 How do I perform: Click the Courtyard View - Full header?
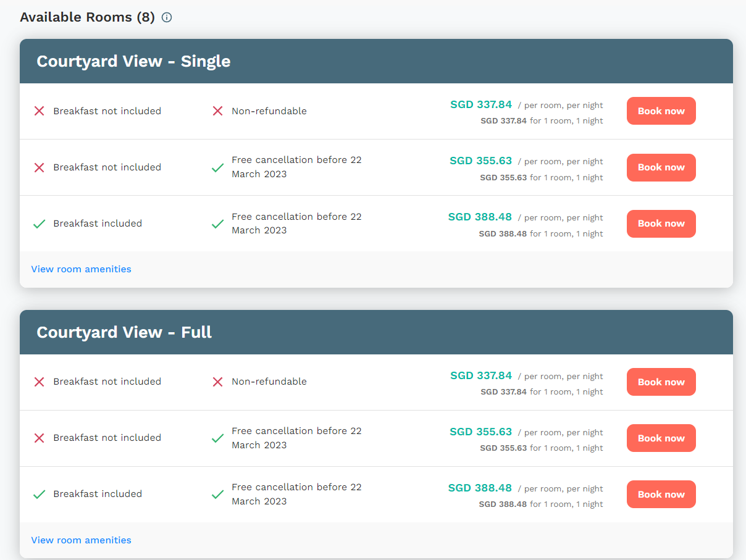pyautogui.click(x=124, y=332)
